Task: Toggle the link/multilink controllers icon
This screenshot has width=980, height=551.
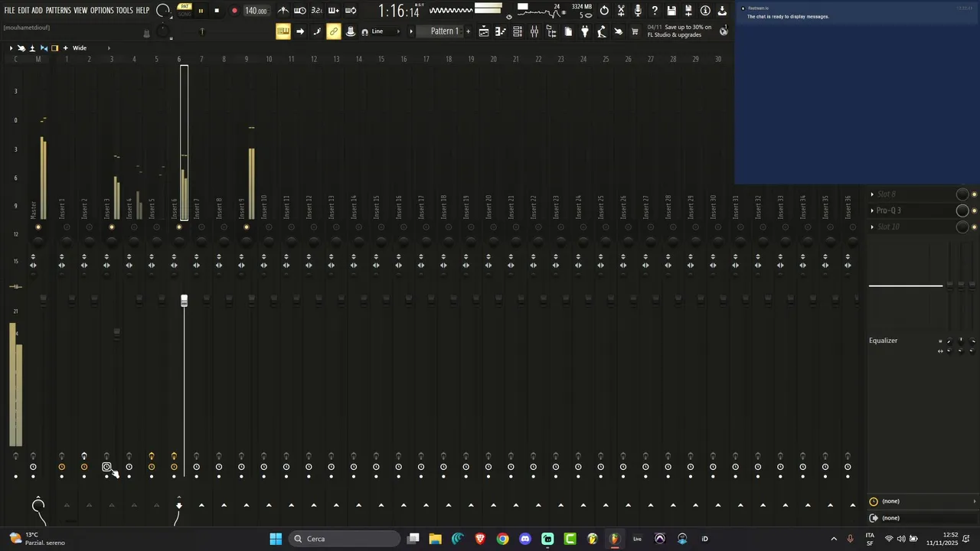Action: tap(334, 31)
